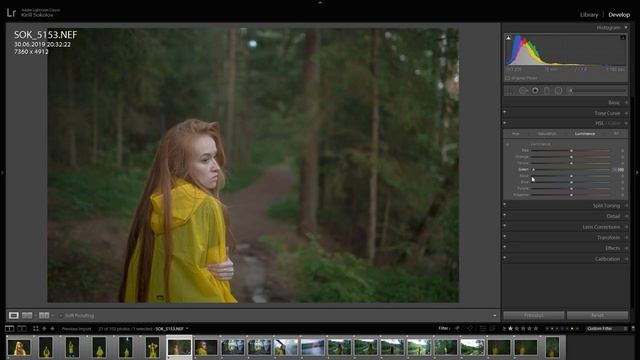Image resolution: width=640 pixels, height=360 pixels.
Task: Switch to the Develop module
Action: pos(619,15)
